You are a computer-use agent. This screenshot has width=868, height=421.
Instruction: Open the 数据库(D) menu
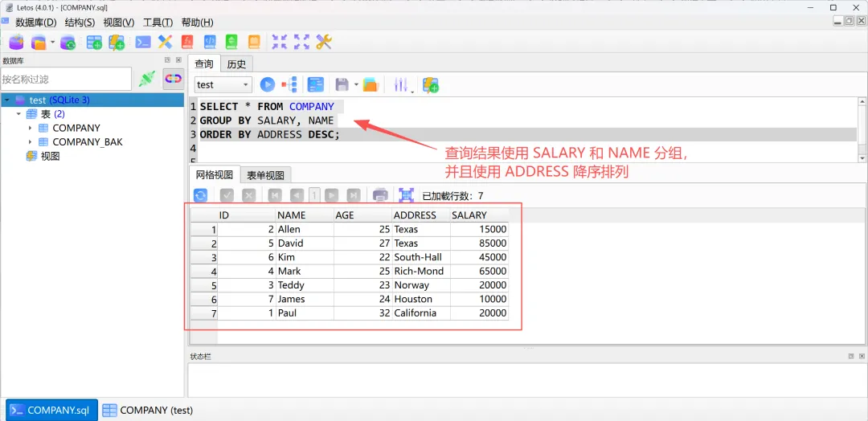(36, 22)
